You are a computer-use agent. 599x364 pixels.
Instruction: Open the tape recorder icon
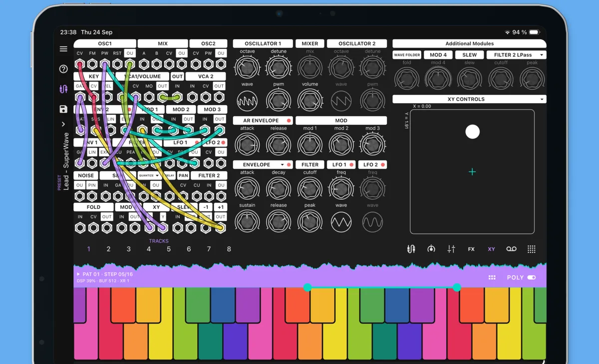pos(511,249)
